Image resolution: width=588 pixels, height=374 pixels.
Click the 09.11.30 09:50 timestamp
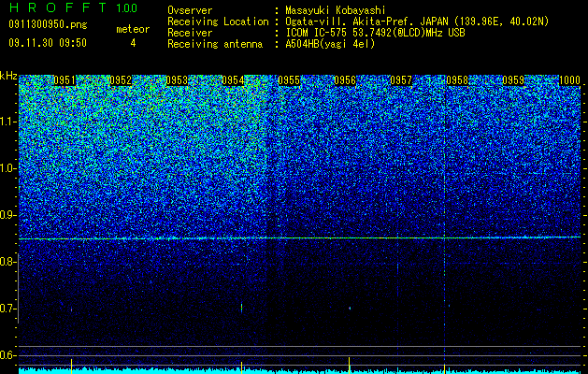click(x=48, y=43)
